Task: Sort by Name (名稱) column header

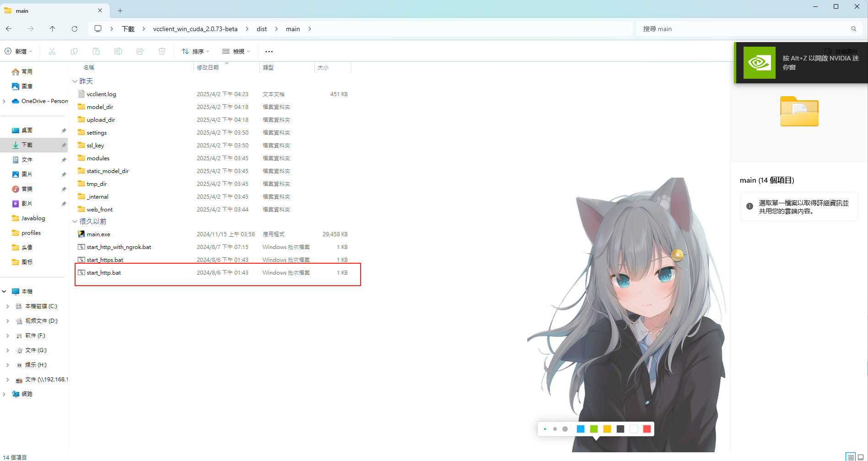Action: (89, 67)
